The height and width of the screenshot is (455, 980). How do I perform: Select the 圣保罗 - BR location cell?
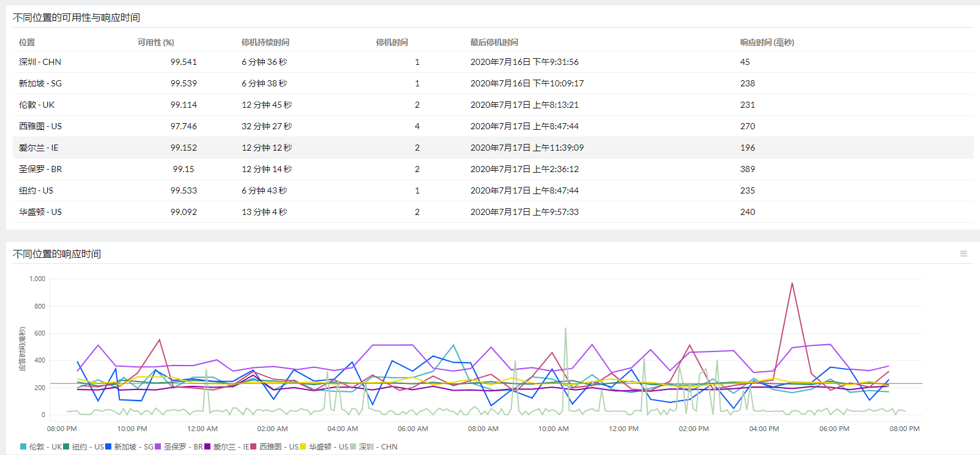[x=40, y=169]
